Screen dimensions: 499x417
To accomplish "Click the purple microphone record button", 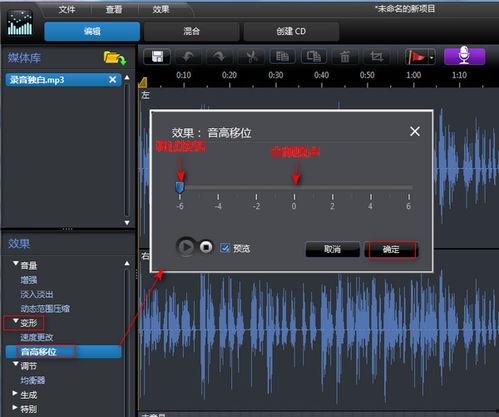I will 464,56.
